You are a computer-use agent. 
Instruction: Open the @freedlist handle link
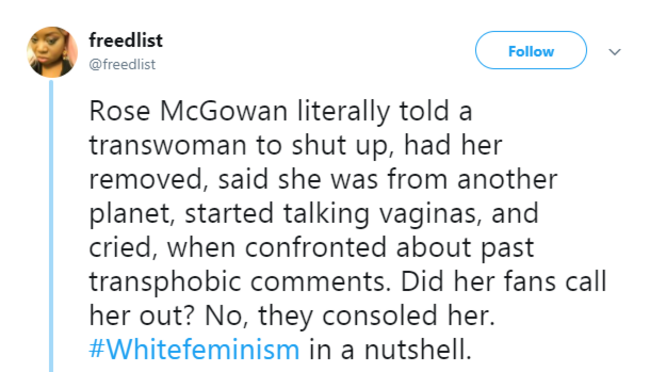pos(122,64)
